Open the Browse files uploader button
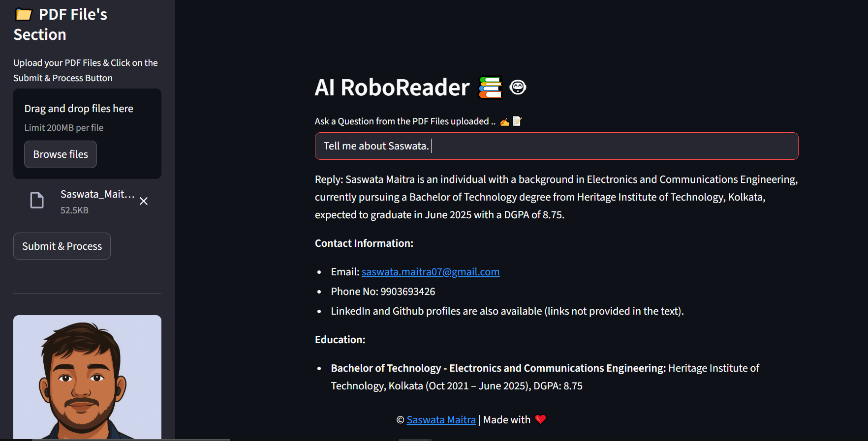The image size is (868, 441). coord(61,154)
